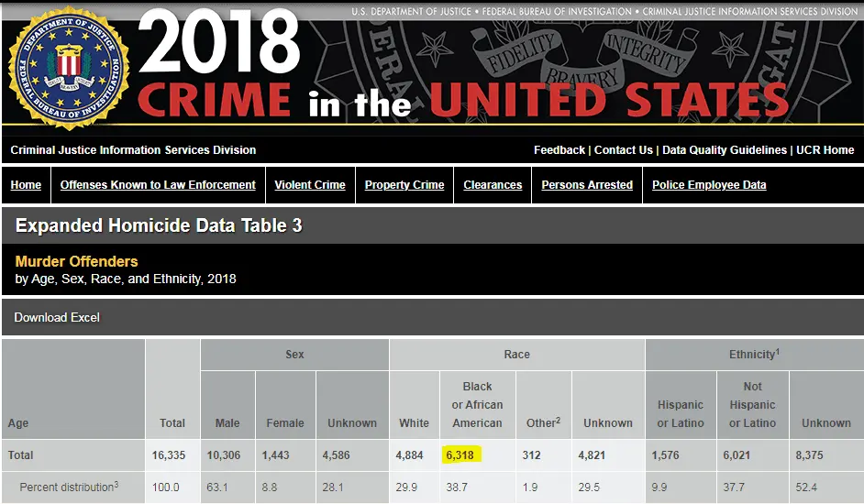Open the Clearances page
The image size is (864, 504).
coord(493,185)
